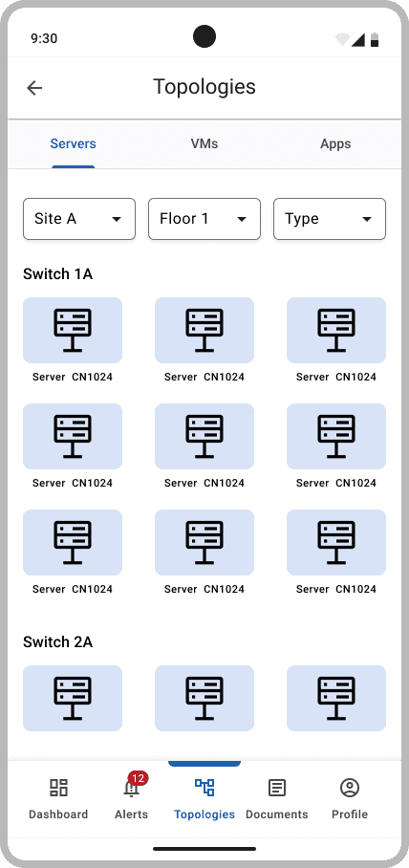Tap the battery icon in status bar
The width and height of the screenshot is (409, 868).
click(x=375, y=39)
